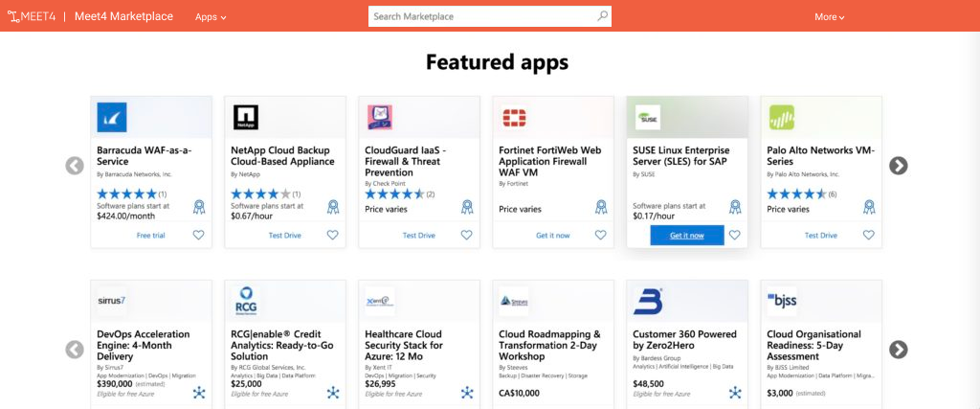This screenshot has height=409, width=980.
Task: Click Fortinet logo thumbnail
Action: (x=514, y=117)
